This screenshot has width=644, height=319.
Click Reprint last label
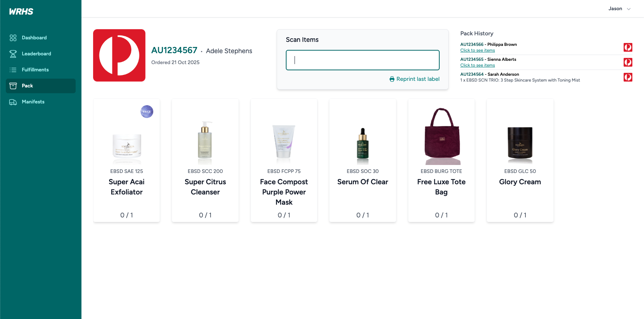[417, 79]
